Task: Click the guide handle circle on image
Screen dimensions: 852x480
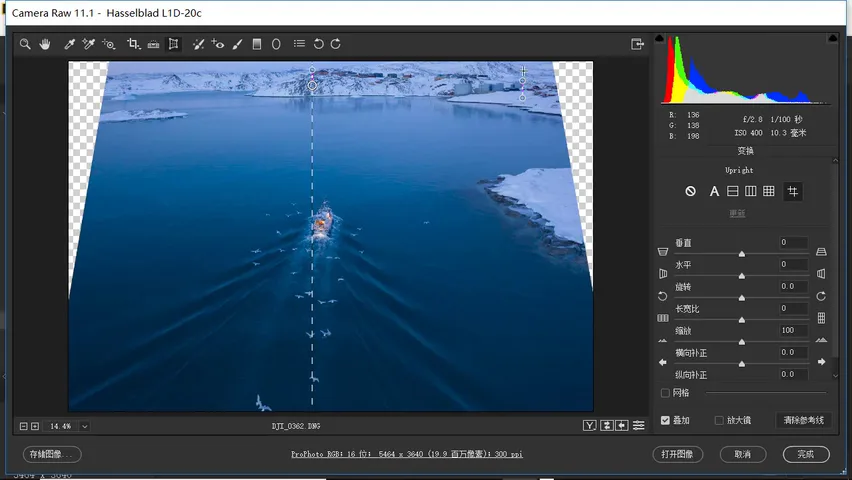Action: click(312, 85)
